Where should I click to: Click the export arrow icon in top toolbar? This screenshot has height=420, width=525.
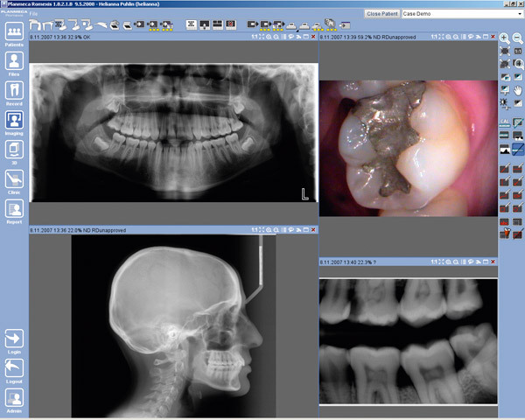point(253,24)
